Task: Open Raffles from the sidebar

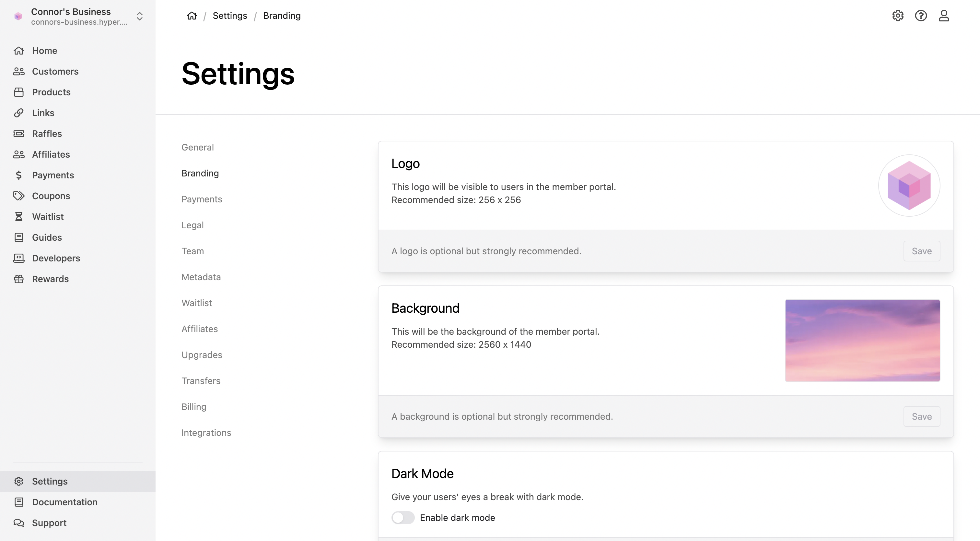Action: (x=47, y=134)
